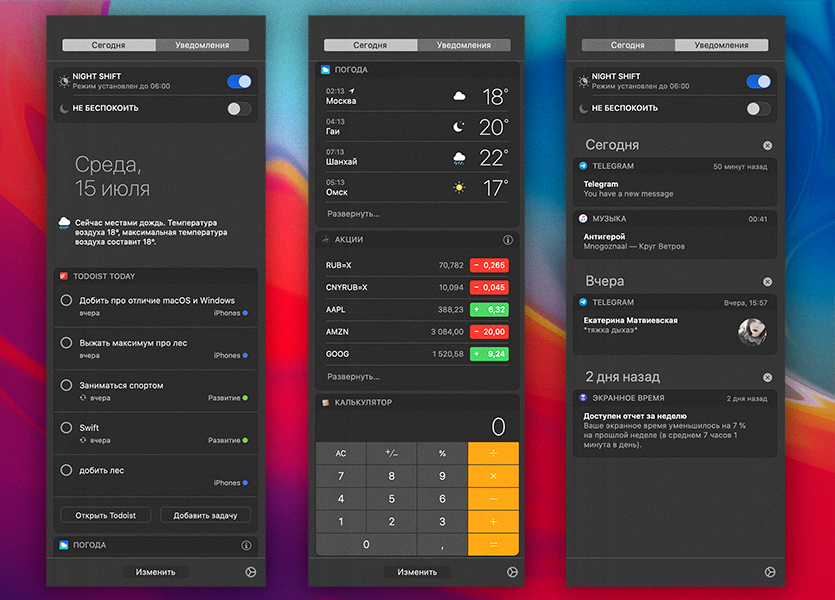Expand the weather list with Развернуть…
The width and height of the screenshot is (835, 600).
pyautogui.click(x=353, y=214)
